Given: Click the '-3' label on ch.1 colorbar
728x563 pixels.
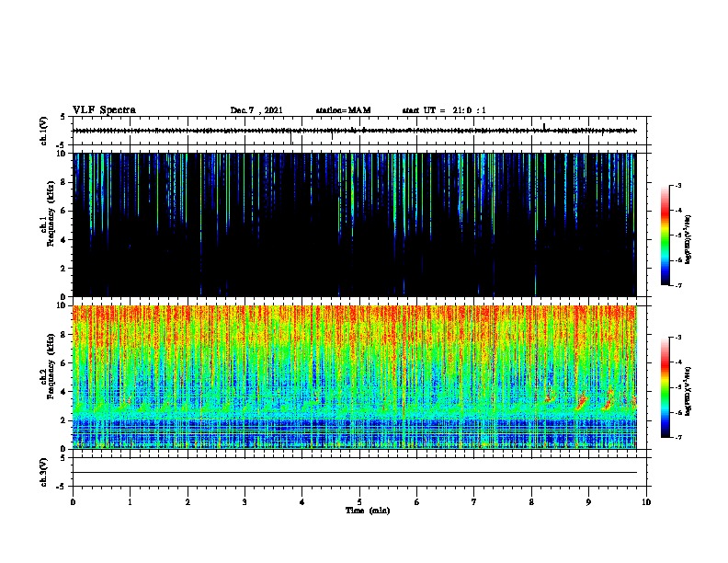Looking at the screenshot, I should tap(678, 185).
